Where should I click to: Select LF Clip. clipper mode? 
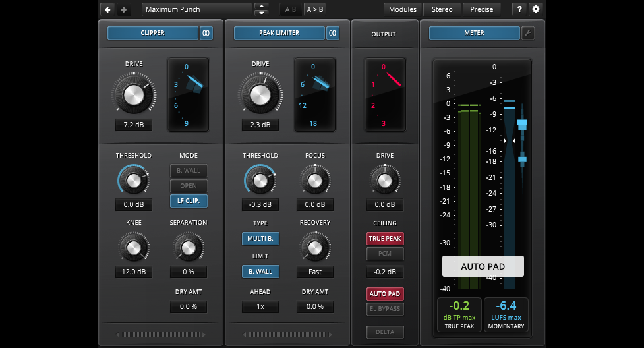tap(188, 201)
